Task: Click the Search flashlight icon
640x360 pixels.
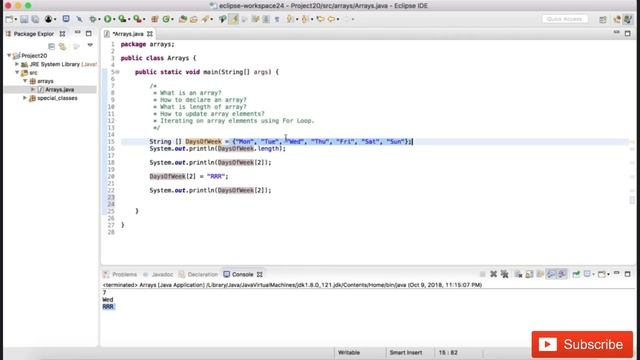Action: [x=205, y=19]
